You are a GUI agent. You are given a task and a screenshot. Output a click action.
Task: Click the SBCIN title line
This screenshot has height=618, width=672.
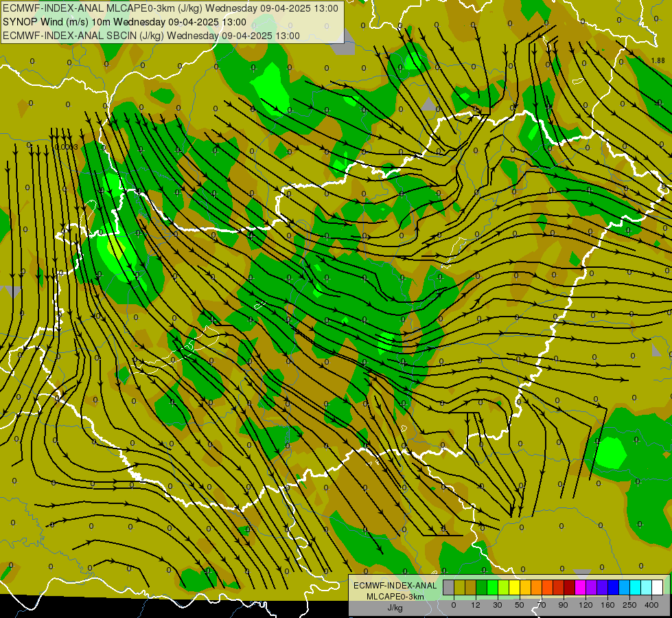[x=151, y=36]
